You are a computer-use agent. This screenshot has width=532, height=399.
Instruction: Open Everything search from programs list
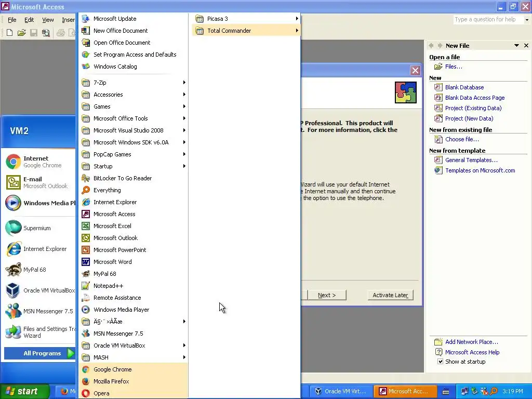point(134,190)
